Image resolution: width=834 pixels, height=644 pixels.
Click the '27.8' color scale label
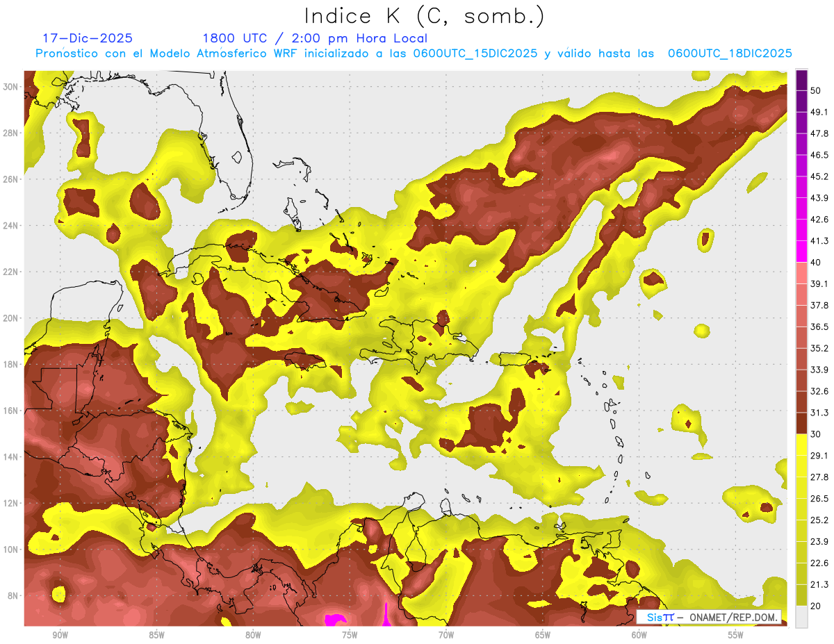tap(819, 477)
